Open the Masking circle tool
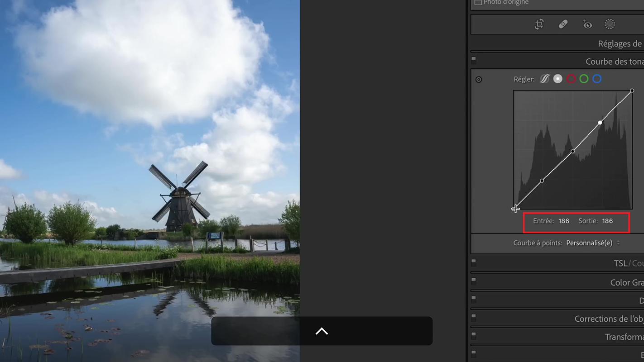644x362 pixels. [x=610, y=24]
